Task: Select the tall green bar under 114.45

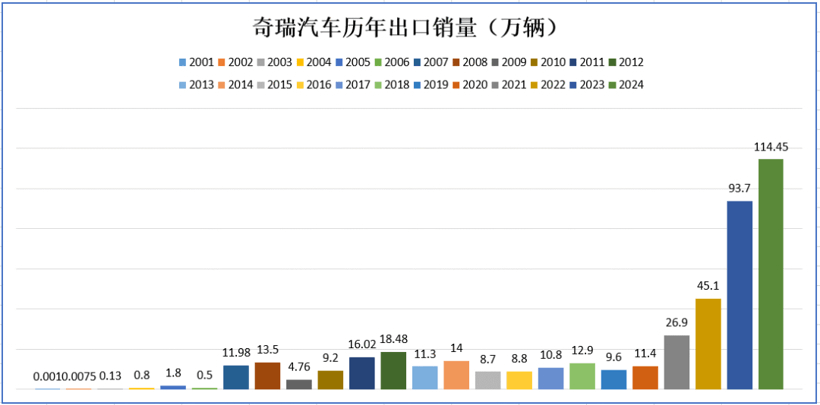Action: tap(771, 274)
